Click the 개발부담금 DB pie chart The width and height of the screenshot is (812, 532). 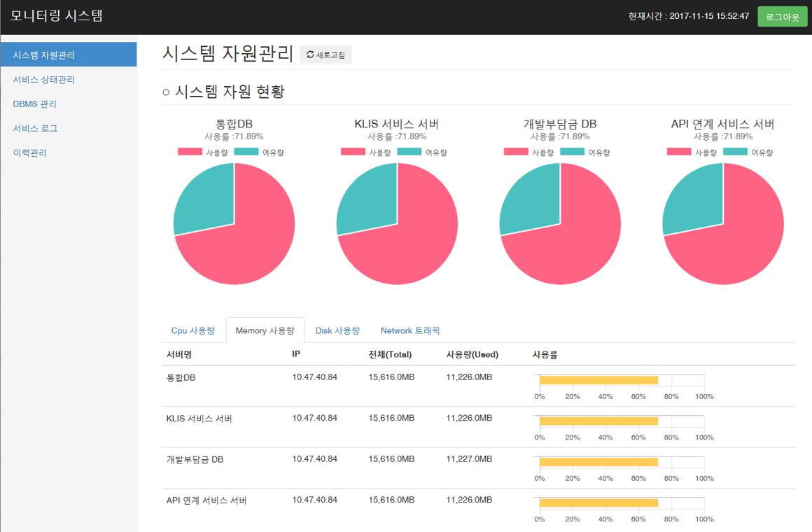tap(560, 224)
